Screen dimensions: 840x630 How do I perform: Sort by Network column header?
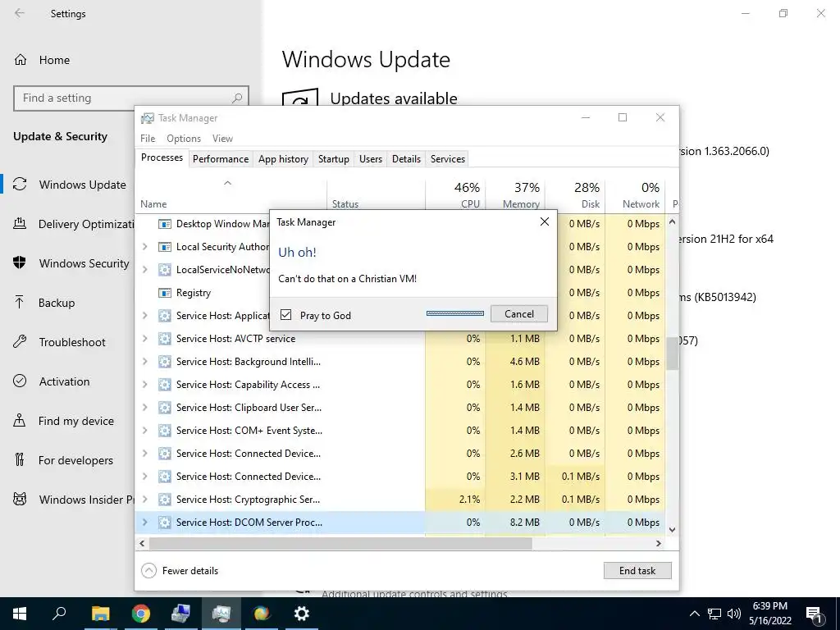click(636, 195)
